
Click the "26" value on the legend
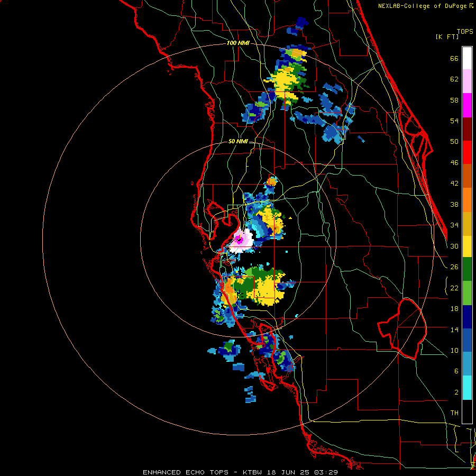coord(454,267)
